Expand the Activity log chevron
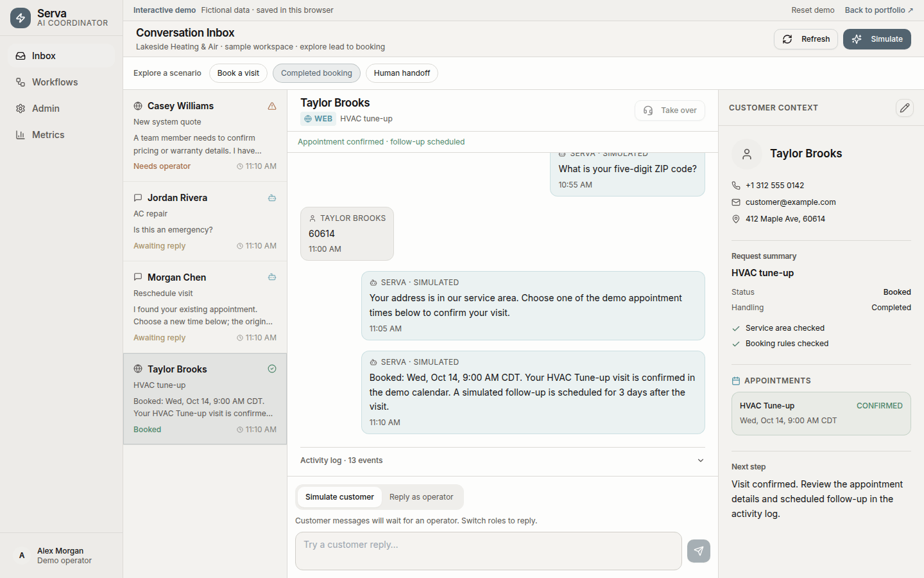 coord(701,460)
